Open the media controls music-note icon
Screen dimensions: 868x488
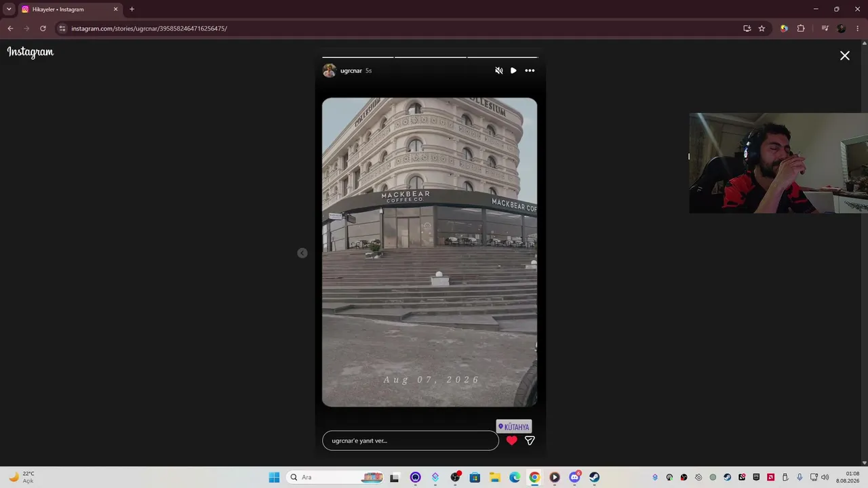tap(825, 28)
